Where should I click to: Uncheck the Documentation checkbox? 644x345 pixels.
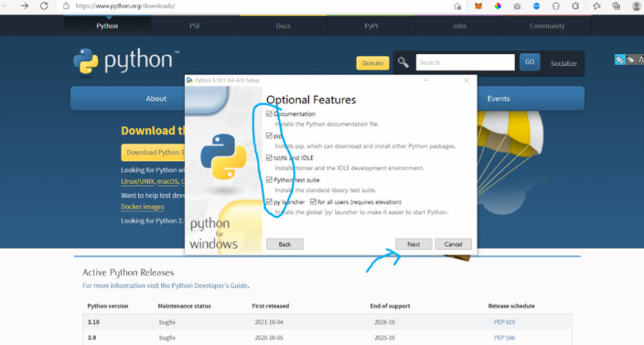[269, 114]
